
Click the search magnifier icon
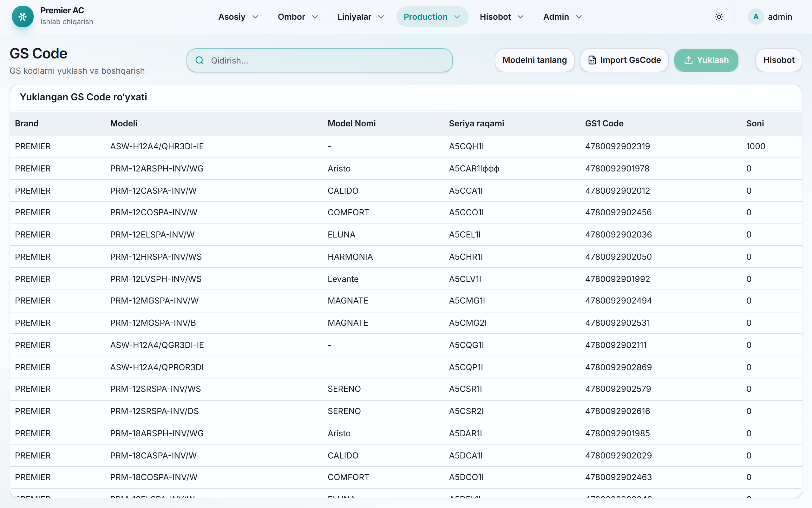click(199, 60)
